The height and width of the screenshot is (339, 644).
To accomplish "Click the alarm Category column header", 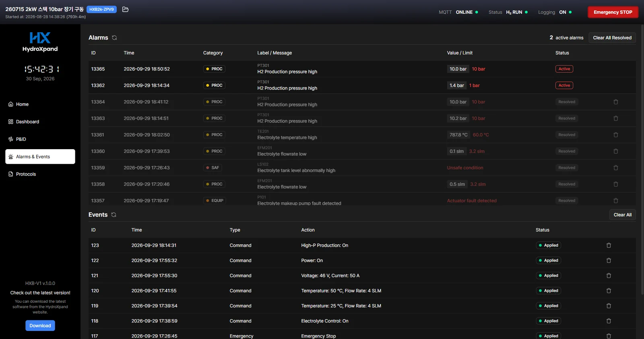I will point(213,53).
